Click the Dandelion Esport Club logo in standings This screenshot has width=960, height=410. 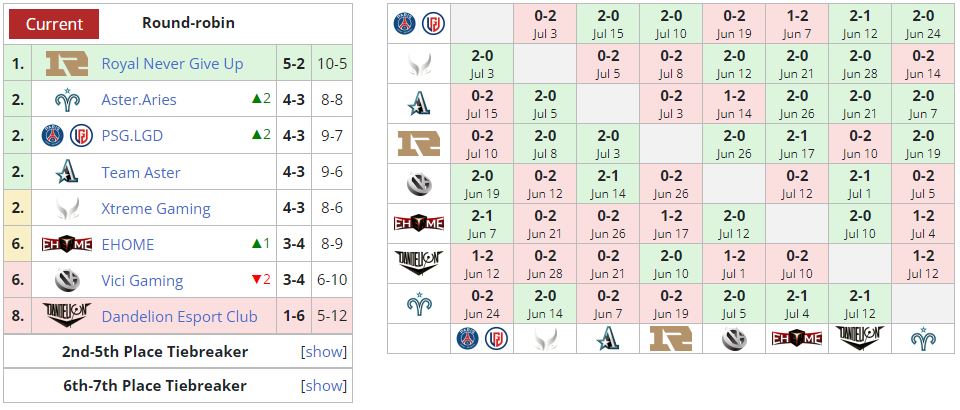(x=67, y=316)
